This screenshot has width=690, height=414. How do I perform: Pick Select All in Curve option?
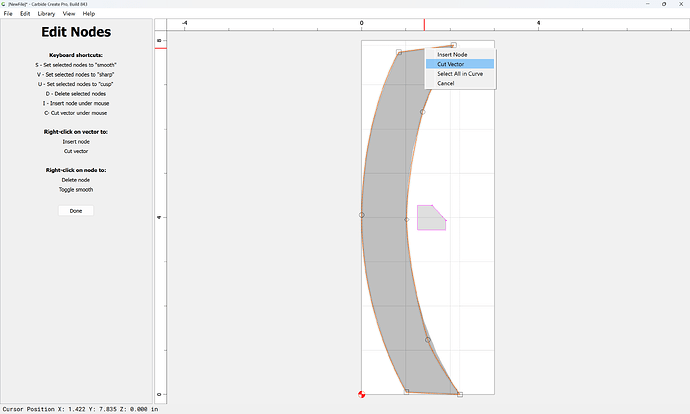coord(460,74)
